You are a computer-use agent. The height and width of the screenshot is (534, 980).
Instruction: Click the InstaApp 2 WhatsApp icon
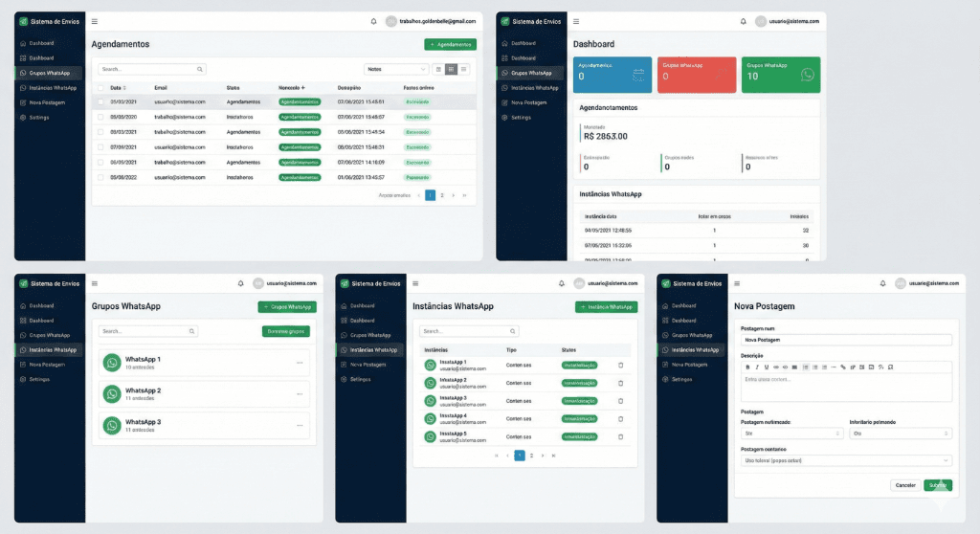pos(430,383)
